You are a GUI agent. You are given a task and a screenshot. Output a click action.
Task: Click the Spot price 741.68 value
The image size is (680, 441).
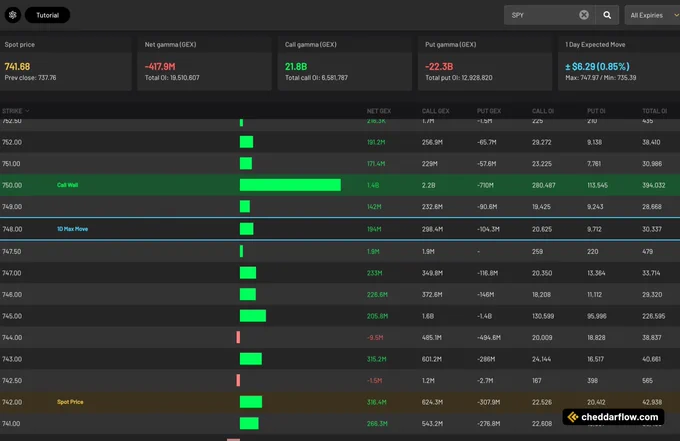coord(17,66)
